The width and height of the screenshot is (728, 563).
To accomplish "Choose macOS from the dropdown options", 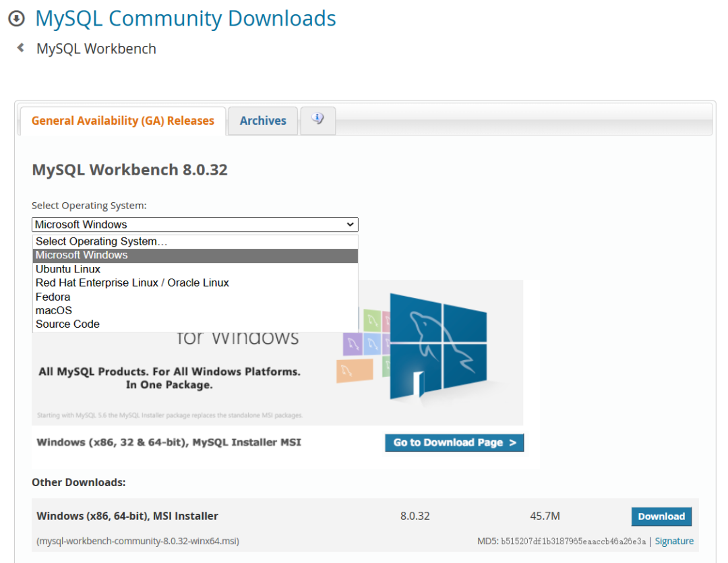I will click(x=53, y=310).
